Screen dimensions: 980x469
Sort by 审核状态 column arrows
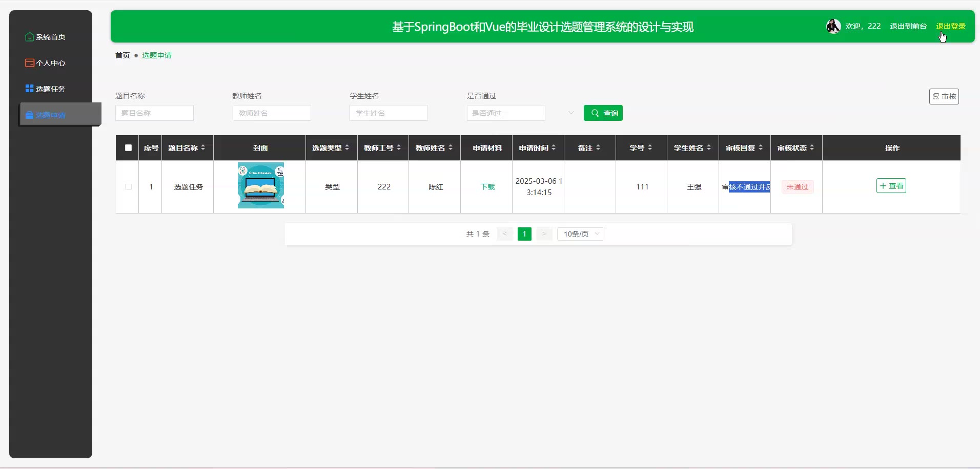coord(812,147)
